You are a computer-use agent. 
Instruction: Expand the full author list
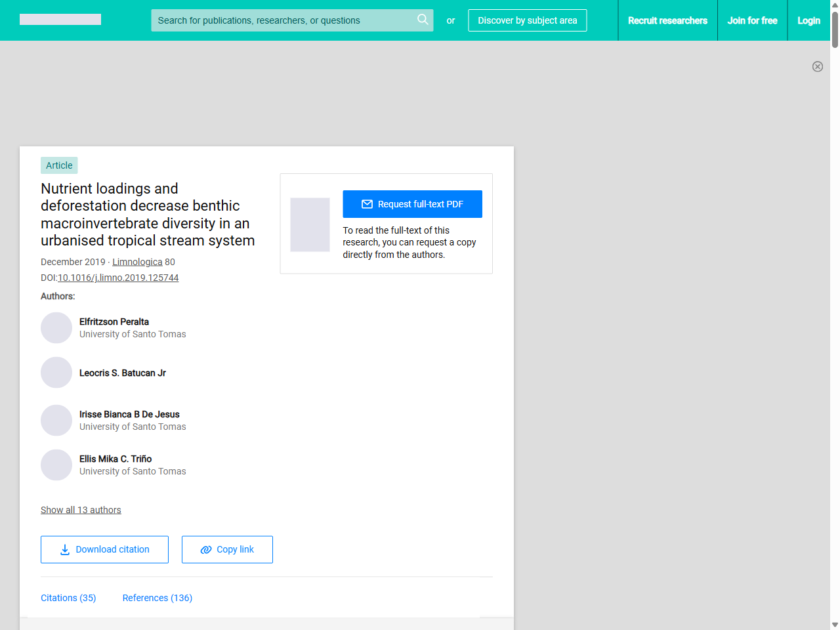tap(81, 510)
